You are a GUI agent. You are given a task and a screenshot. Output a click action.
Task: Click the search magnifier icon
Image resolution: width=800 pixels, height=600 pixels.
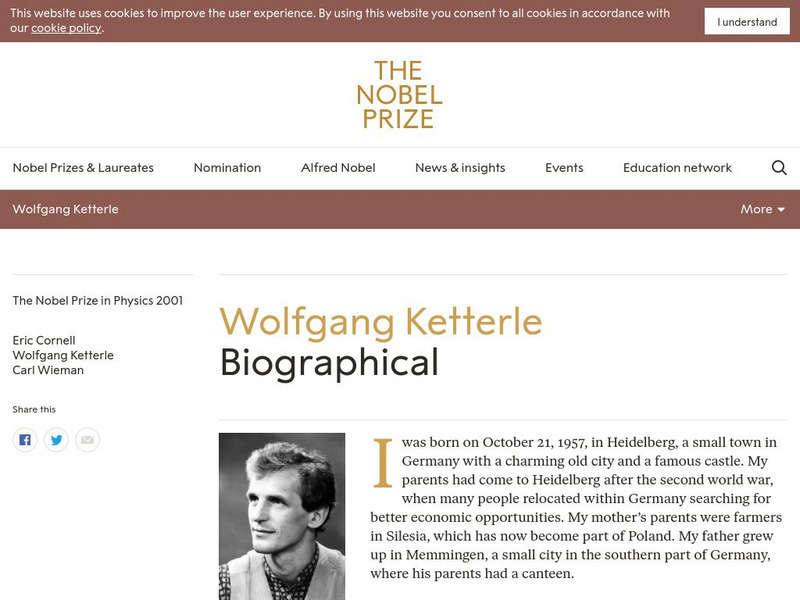[x=779, y=168]
